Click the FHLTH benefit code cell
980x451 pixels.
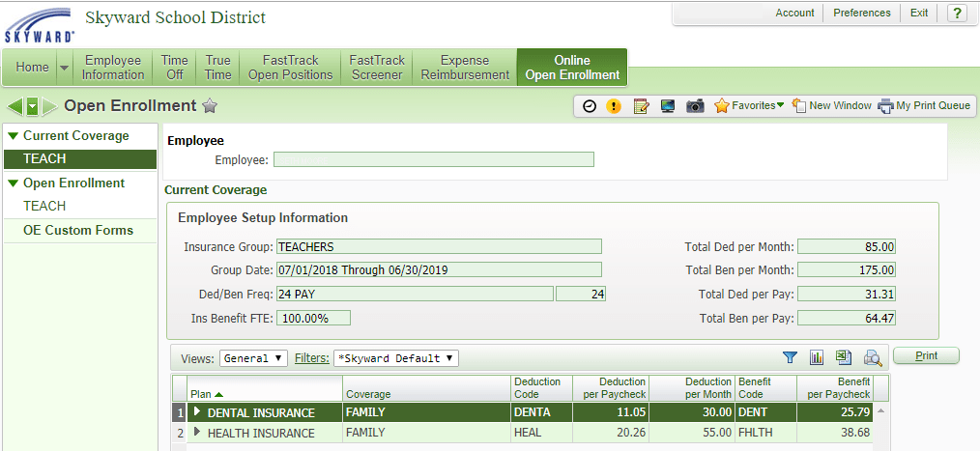[x=766, y=433]
